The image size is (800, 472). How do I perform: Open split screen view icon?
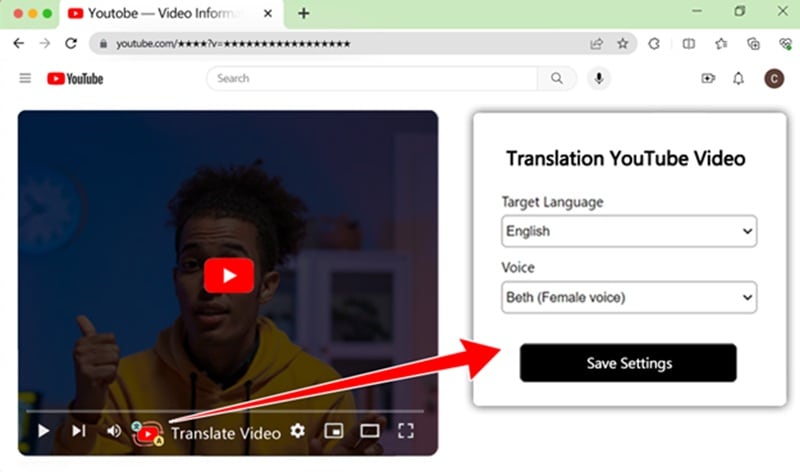coord(689,44)
